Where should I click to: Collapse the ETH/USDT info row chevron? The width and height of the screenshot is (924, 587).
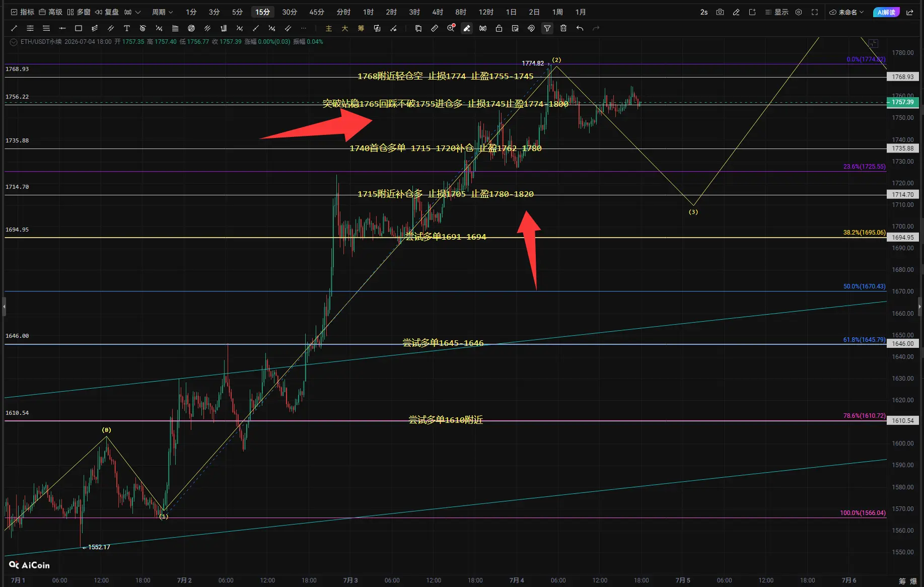(x=14, y=42)
